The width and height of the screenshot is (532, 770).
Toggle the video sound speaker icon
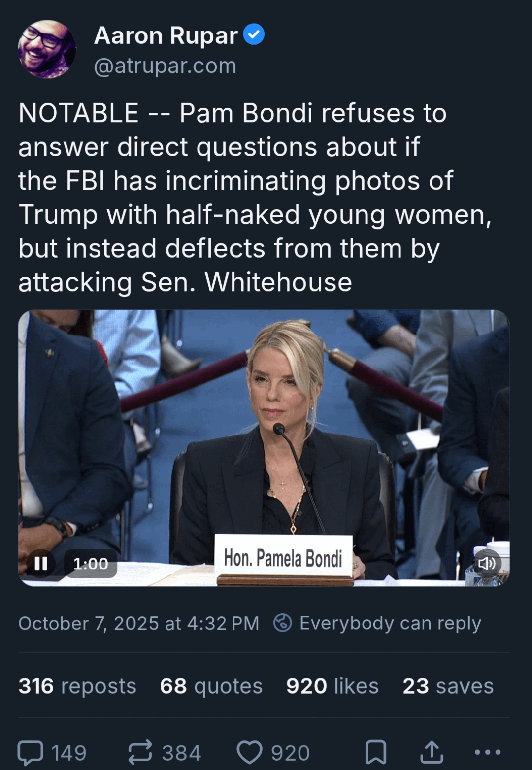coord(487,563)
